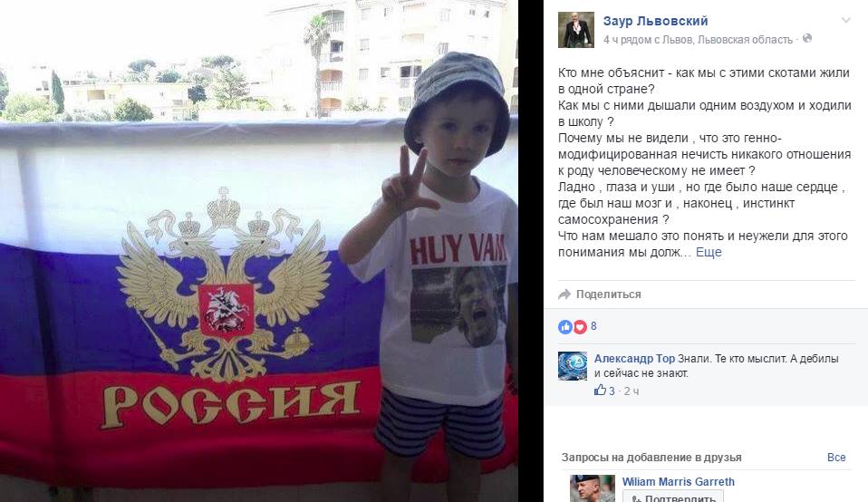Viewport: 868px width, 502px height.
Task: Show all friend requests via Все
Action: [836, 458]
